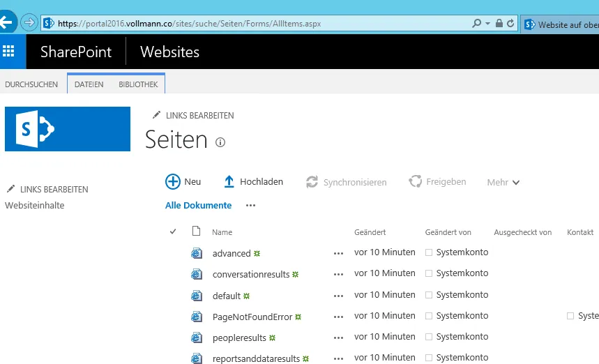Open the address bar dropdown arrow
The image size is (599, 364).
[x=488, y=24]
